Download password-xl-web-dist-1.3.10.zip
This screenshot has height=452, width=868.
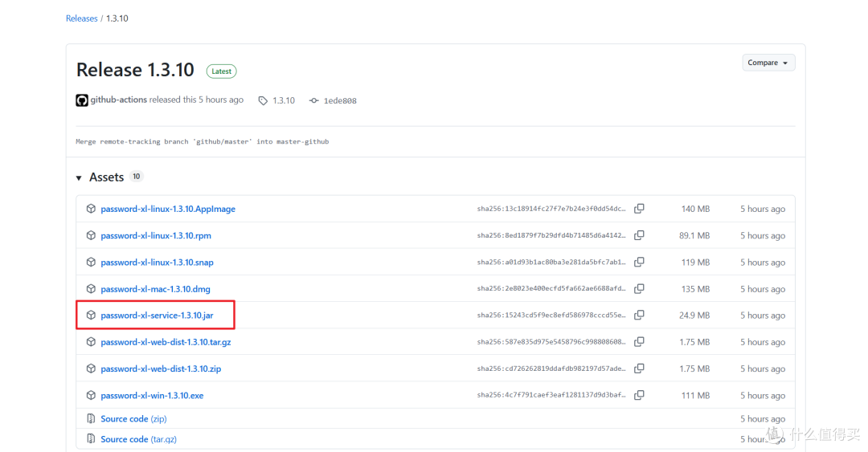click(161, 369)
